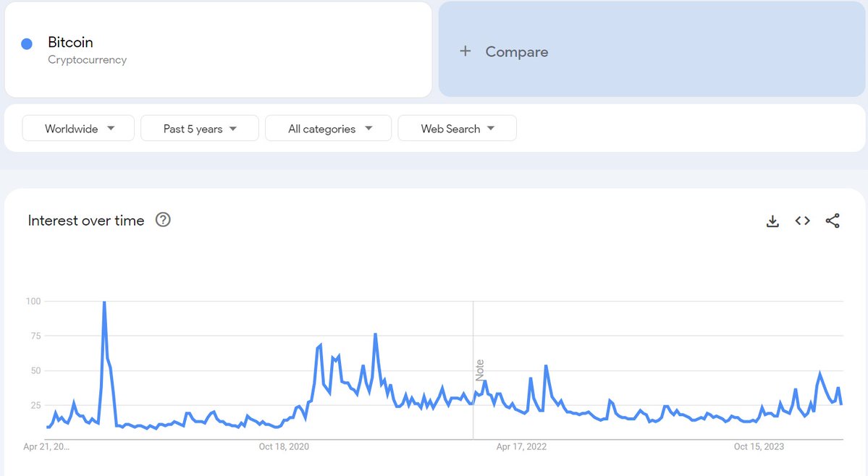Viewport: 868px width, 476px height.
Task: Download the Interest over time CSV
Action: click(772, 221)
